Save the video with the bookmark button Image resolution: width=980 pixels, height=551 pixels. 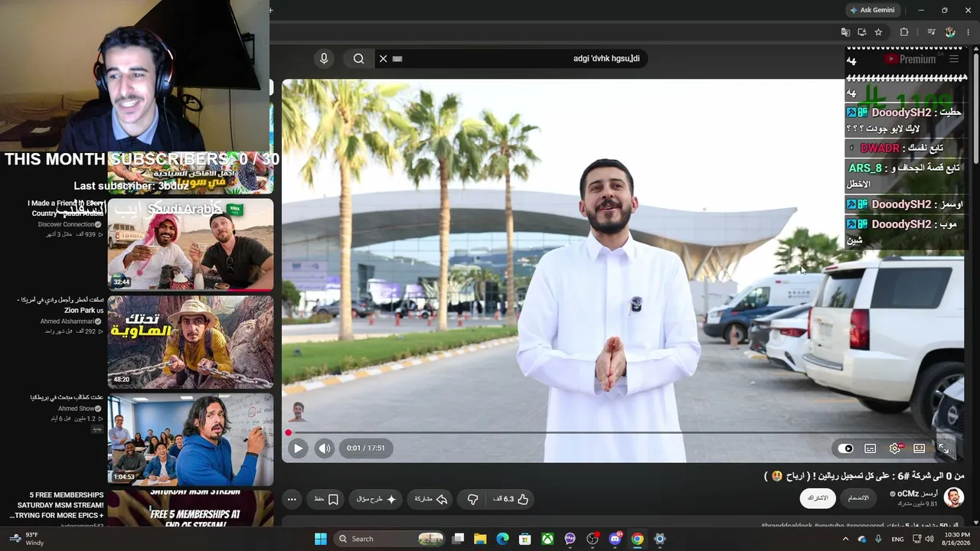327,499
